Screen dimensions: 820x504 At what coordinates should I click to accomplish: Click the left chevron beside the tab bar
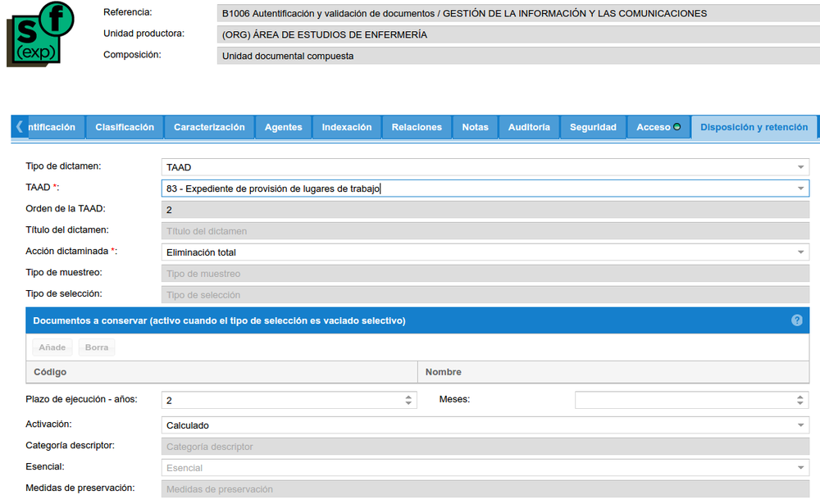[x=18, y=126]
